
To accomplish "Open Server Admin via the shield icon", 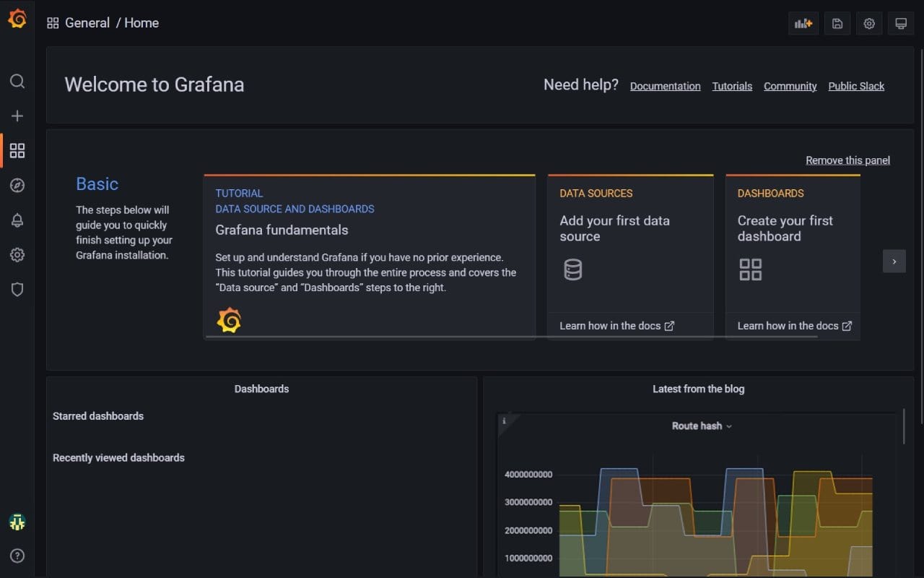I will click(x=17, y=289).
